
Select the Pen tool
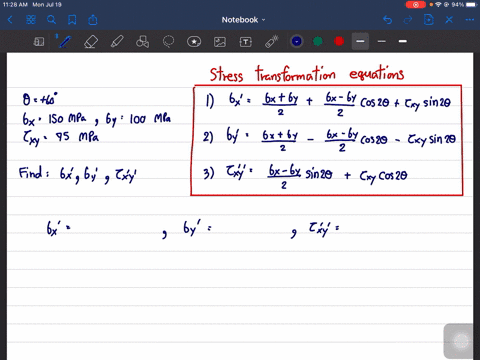pos(64,42)
